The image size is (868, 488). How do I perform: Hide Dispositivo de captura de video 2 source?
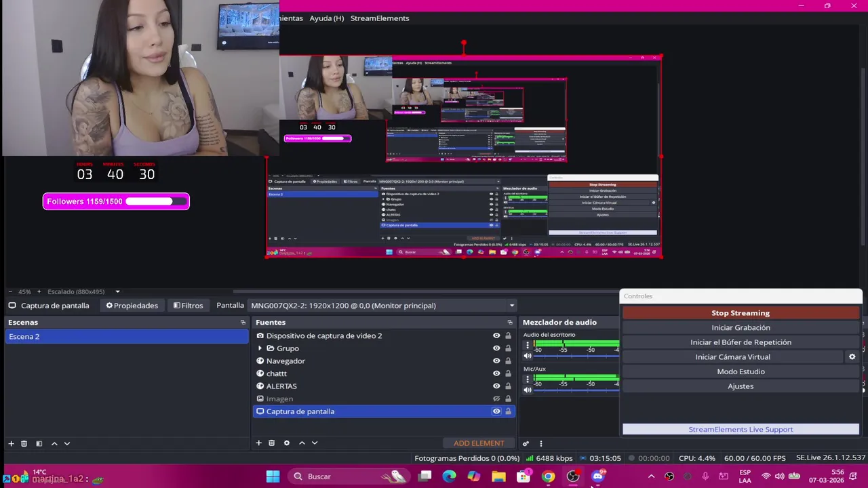tap(496, 335)
